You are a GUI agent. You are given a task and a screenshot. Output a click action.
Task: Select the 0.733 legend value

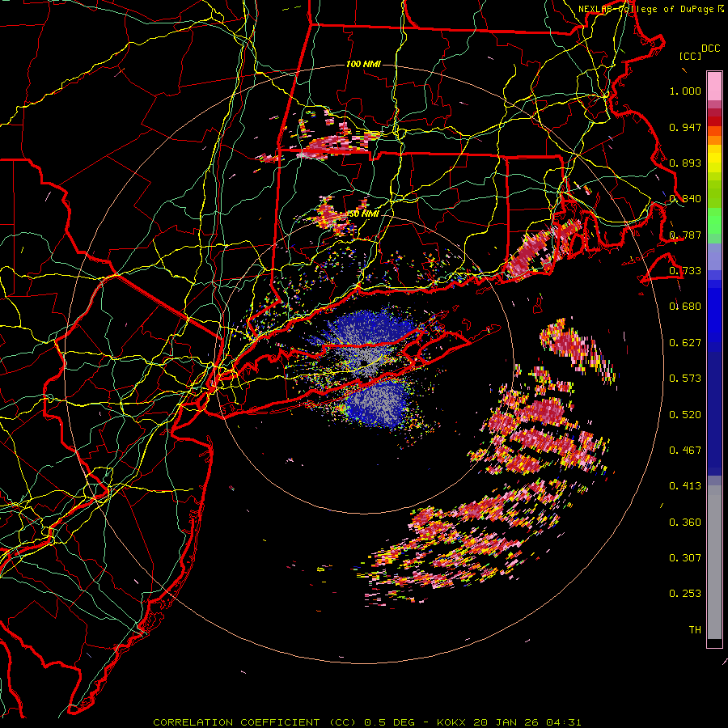pyautogui.click(x=685, y=271)
